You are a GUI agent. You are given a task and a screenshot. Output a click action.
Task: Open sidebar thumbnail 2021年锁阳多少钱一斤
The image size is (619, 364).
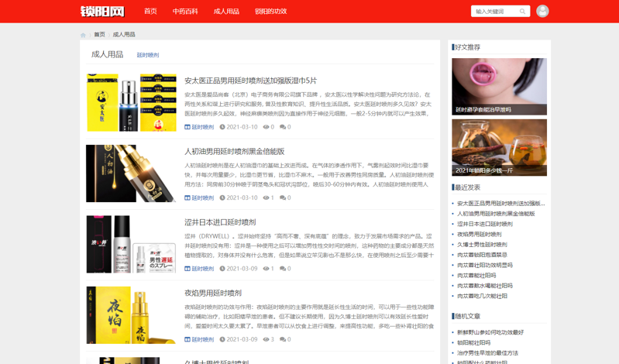point(499,147)
